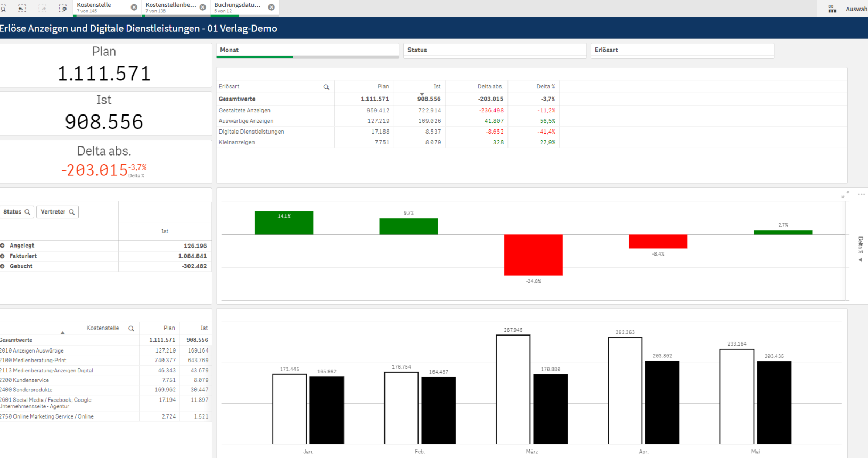Select the März axis label
868x458 pixels.
point(532,452)
